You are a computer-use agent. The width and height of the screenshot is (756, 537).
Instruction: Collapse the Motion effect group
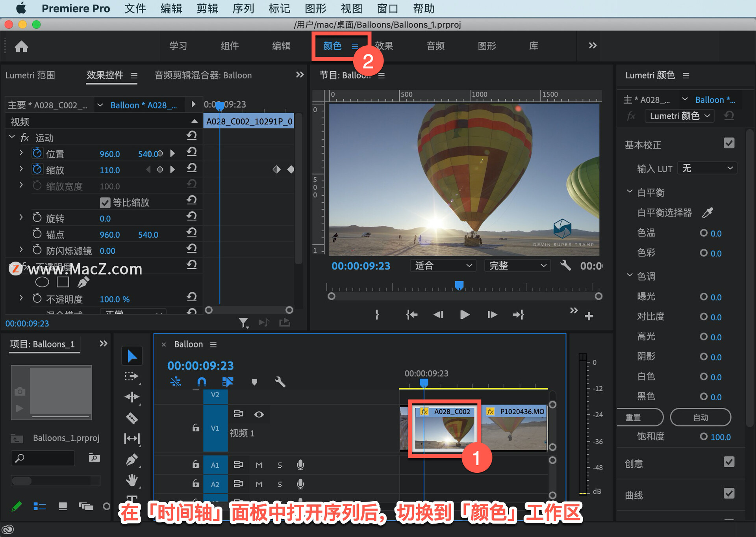coord(12,137)
